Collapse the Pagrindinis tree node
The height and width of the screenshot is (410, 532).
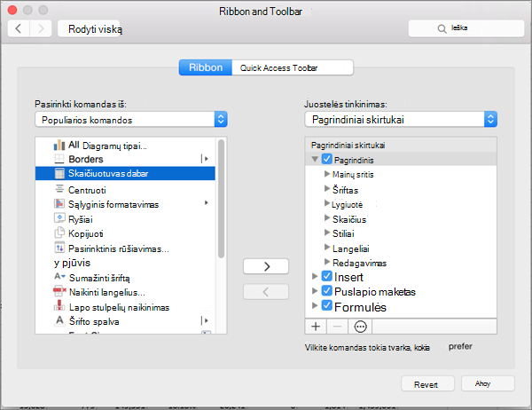coord(315,159)
